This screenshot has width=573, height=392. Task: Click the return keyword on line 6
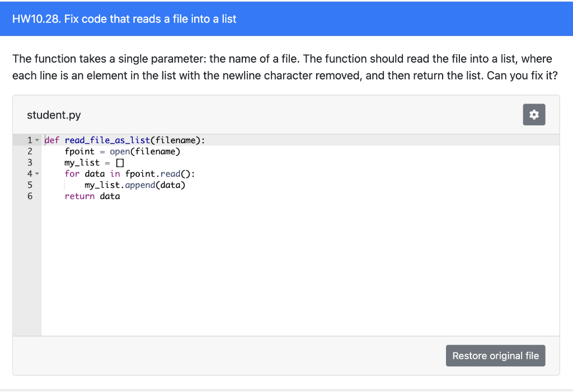point(79,196)
